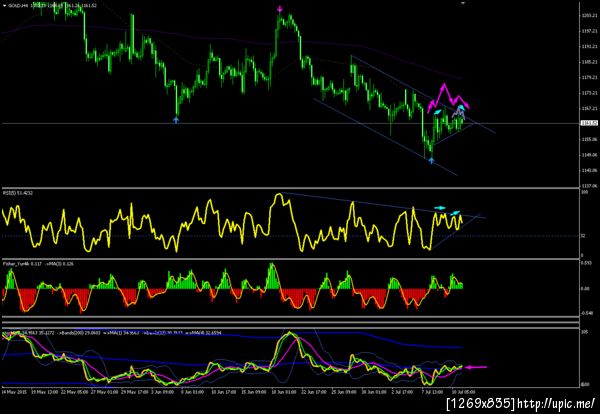Click the 2 Jul 17:00 time label

point(403,392)
